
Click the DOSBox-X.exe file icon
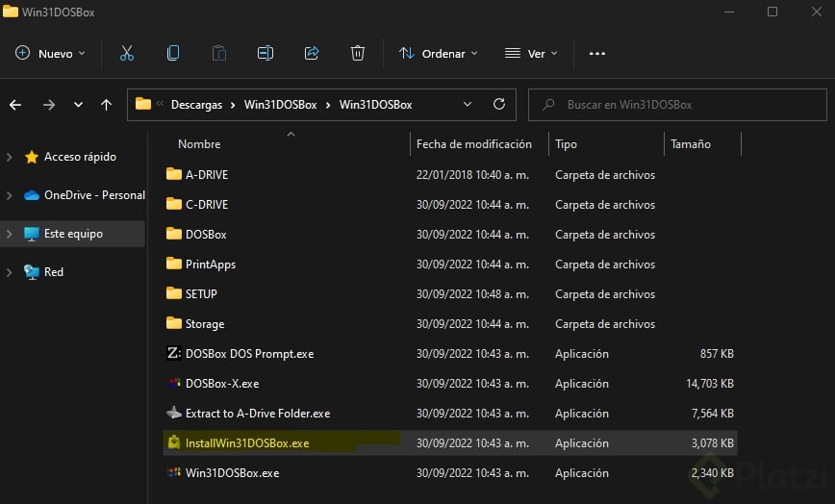click(173, 383)
